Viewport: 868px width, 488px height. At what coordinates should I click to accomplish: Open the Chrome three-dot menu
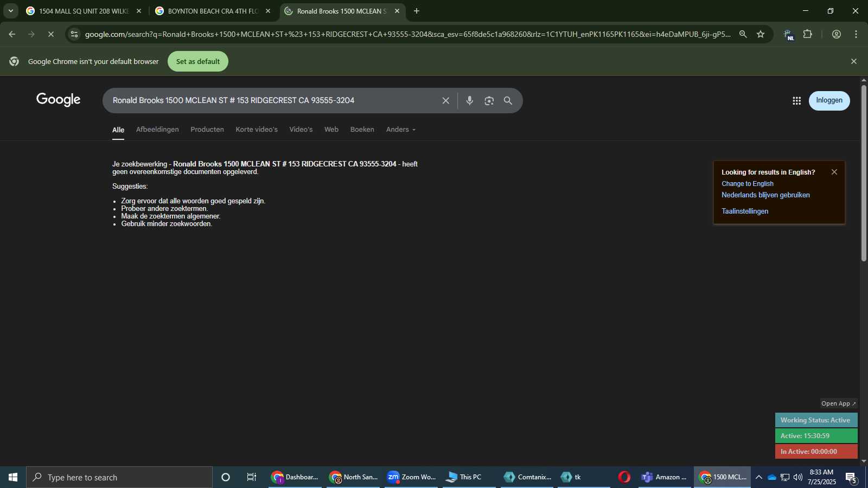coord(856,34)
